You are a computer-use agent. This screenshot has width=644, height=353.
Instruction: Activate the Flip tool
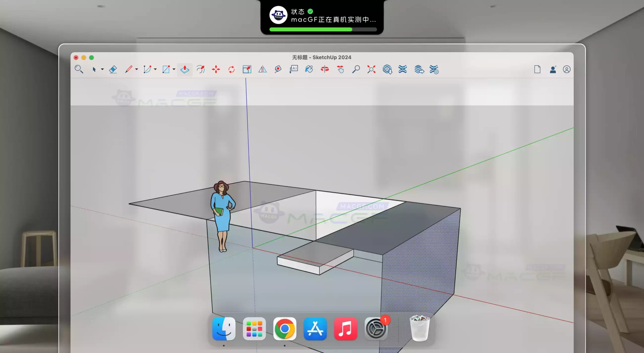point(262,69)
